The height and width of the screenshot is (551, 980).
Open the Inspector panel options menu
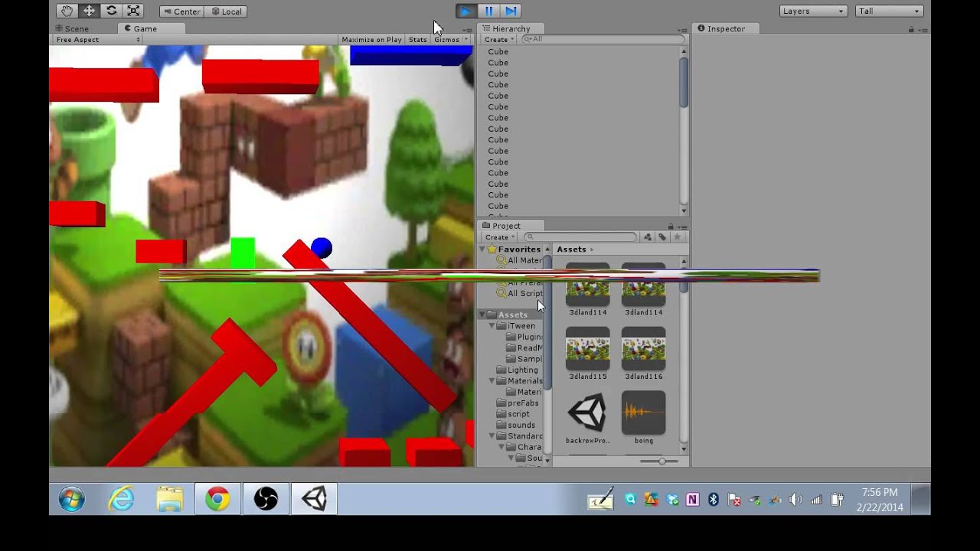pos(924,29)
